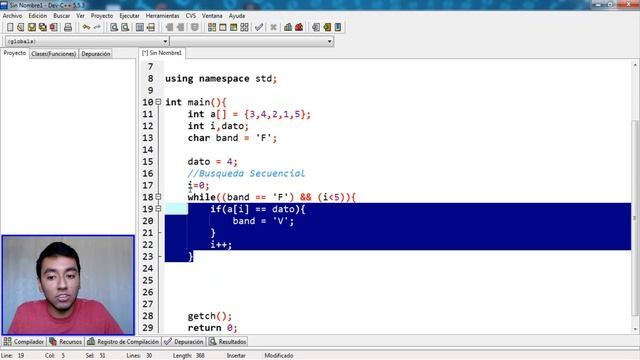Open profile analysis with the bar chart icon

[x=288, y=27]
